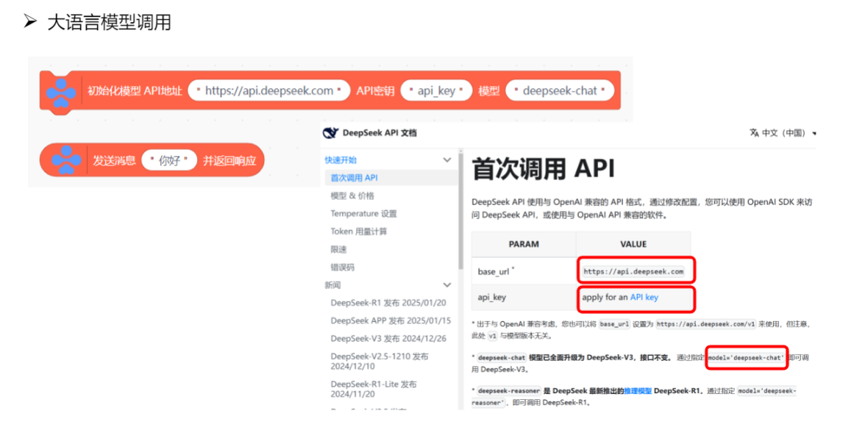Screen dimensions: 868x422
Task: Click the 初始化模型 API地址 block label
Action: click(135, 90)
